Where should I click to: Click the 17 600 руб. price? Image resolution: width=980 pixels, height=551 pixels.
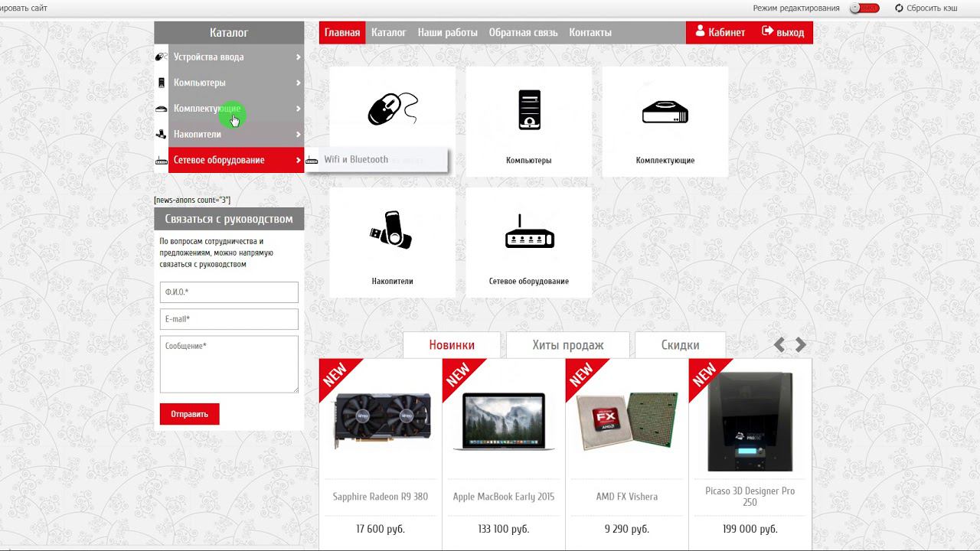[x=381, y=530]
